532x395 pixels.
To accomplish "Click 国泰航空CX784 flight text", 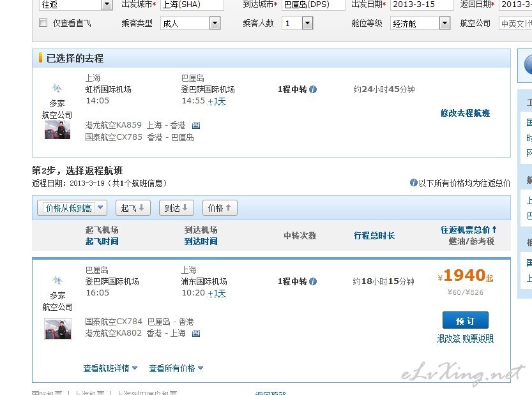I will [114, 322].
